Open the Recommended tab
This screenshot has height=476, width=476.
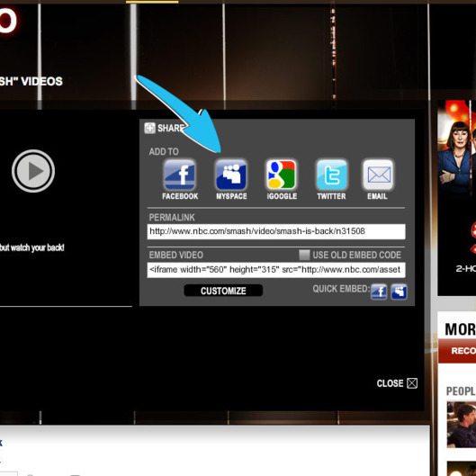(457, 351)
